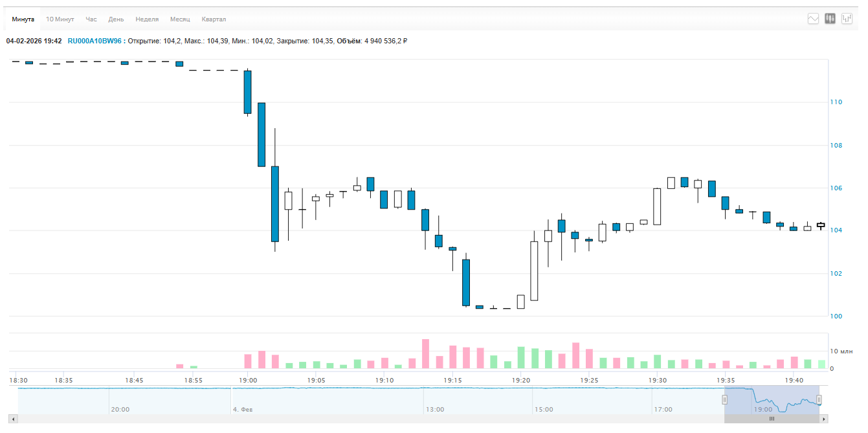Click navigator timeline at 13:00 mark
The image size is (868, 433).
pyautogui.click(x=435, y=409)
